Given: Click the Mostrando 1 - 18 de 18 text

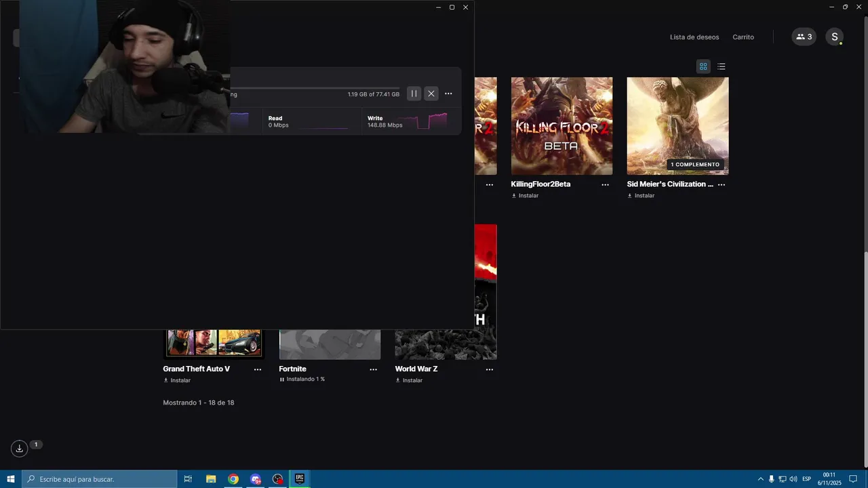Looking at the screenshot, I should click(199, 403).
